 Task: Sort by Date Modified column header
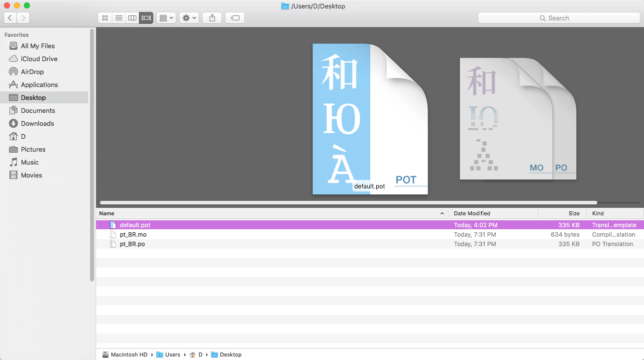[493, 213]
